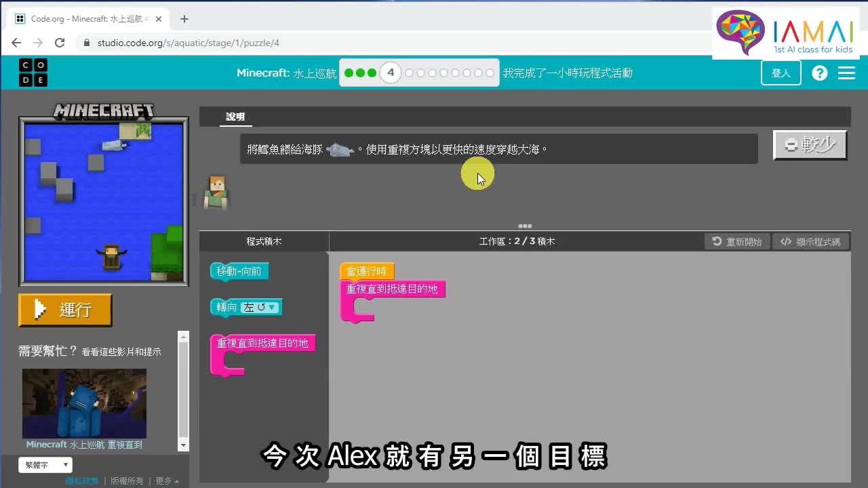Open the hamburger menu in the header
The height and width of the screenshot is (488, 868).
tap(846, 73)
